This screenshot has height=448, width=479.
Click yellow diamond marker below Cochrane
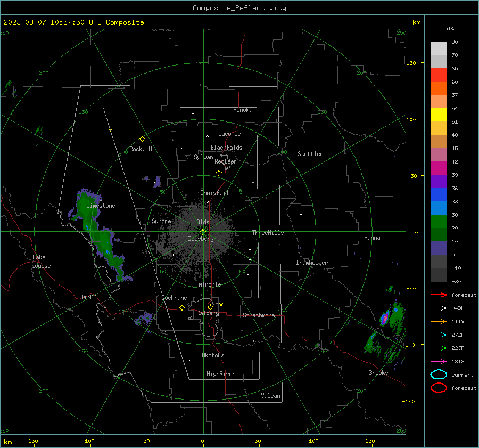pyautogui.click(x=182, y=307)
